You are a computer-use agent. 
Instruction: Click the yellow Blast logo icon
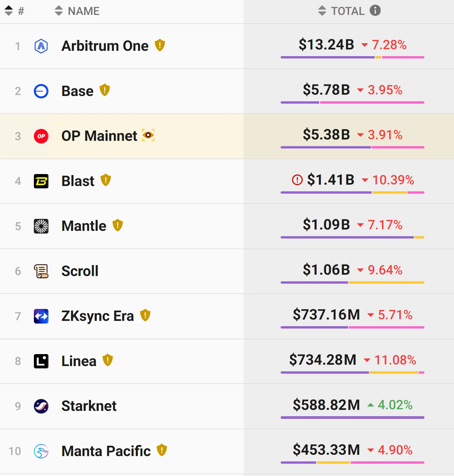(41, 181)
